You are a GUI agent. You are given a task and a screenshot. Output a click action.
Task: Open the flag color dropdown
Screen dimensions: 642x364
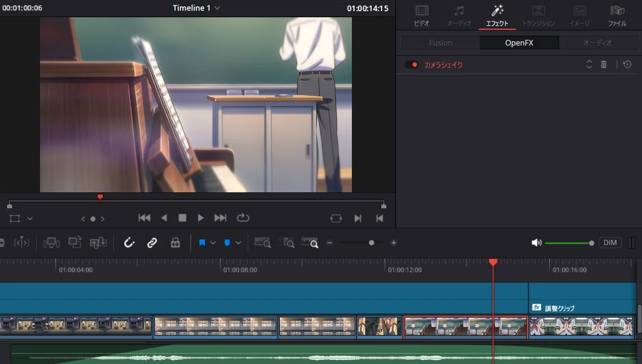213,243
